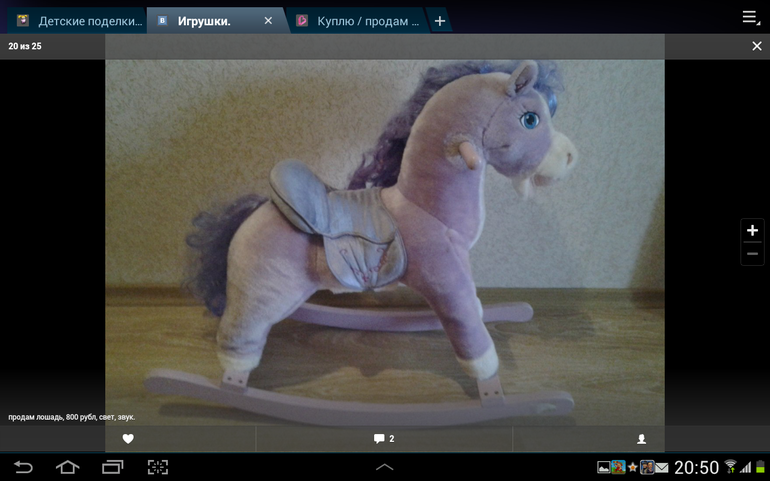770x481 pixels.
Task: Zoom out of the photo
Action: tap(752, 254)
